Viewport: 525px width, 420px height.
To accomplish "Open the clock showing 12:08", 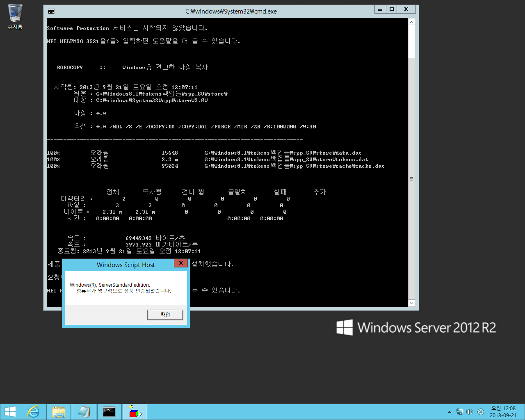I will 503,412.
